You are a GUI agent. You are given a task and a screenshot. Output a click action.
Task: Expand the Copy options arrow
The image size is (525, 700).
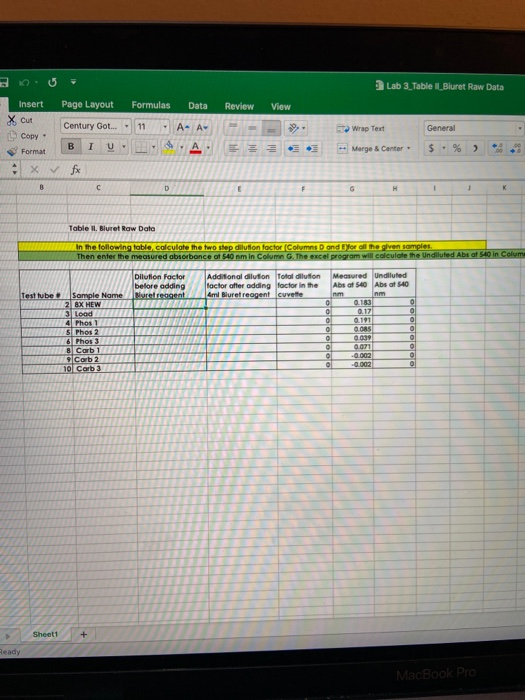click(45, 136)
